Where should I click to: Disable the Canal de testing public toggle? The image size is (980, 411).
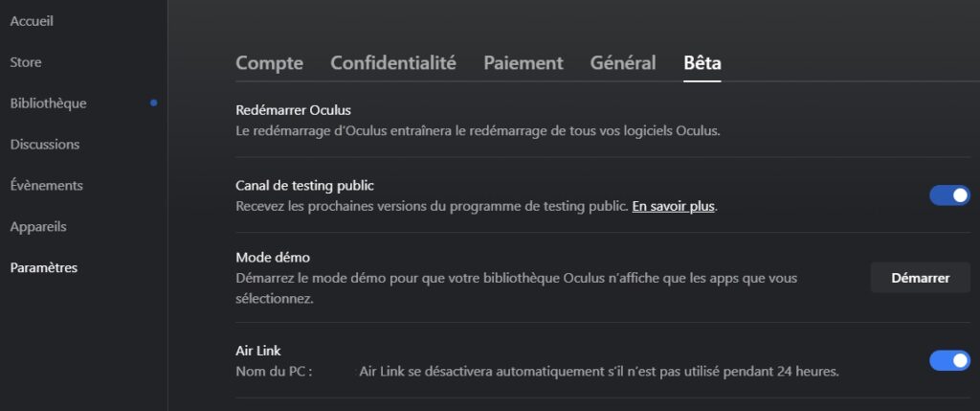pos(949,195)
